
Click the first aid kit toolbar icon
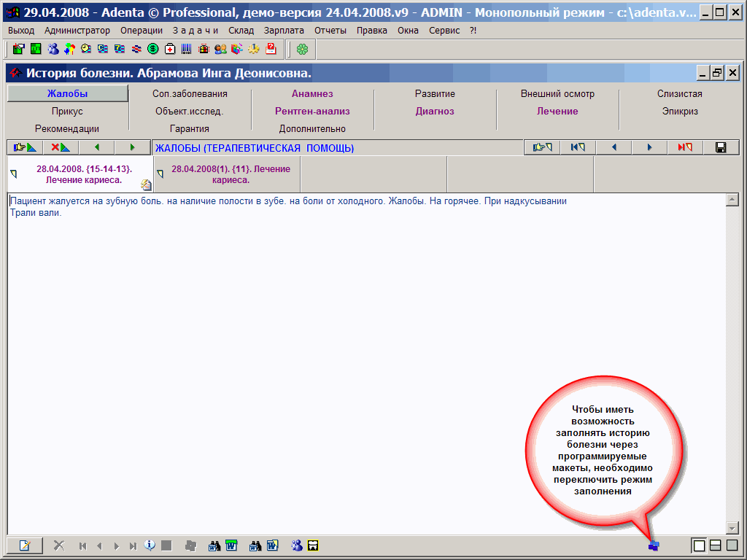170,49
